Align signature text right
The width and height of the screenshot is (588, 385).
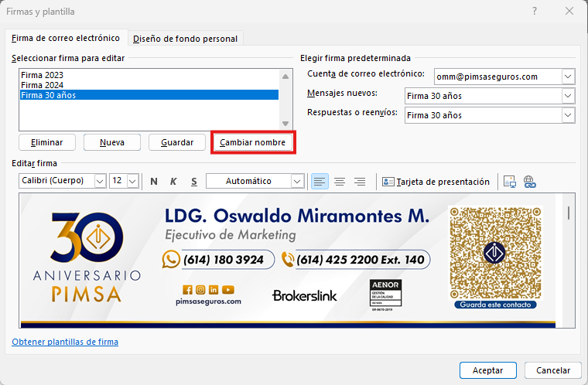pyautogui.click(x=360, y=182)
